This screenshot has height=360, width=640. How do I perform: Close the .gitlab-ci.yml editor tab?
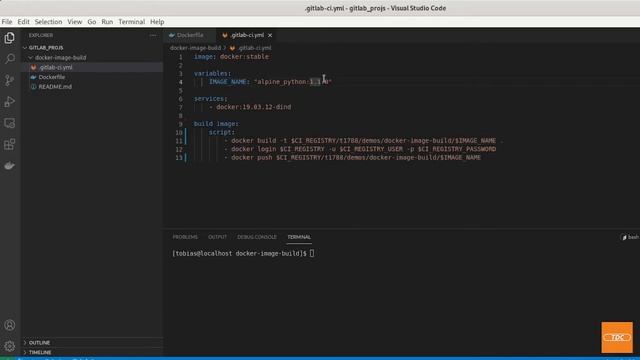point(270,36)
